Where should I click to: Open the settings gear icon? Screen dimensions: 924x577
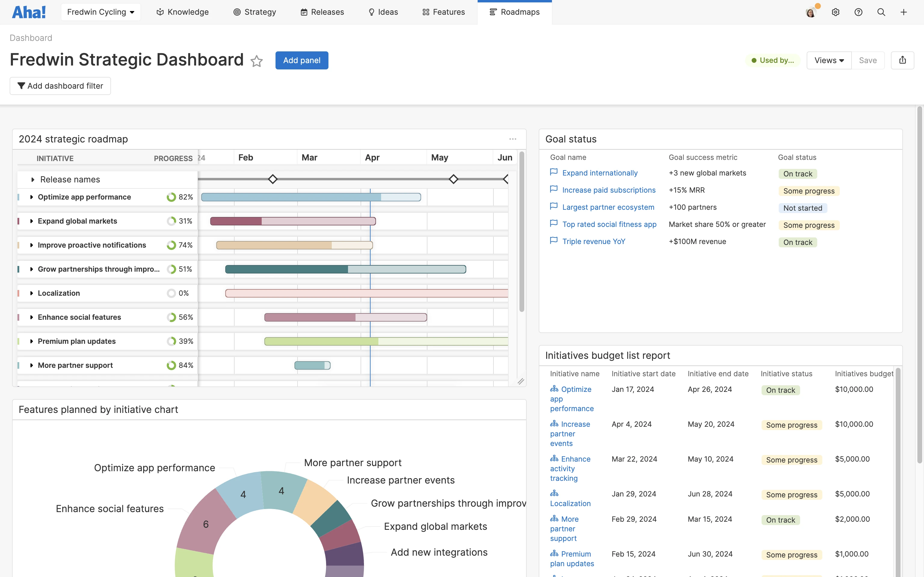pos(836,12)
